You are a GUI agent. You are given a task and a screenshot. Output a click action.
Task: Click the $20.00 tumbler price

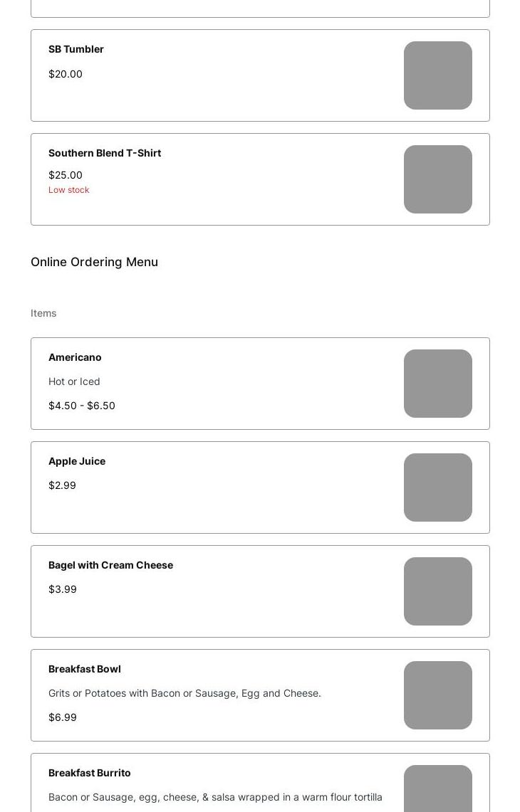coord(66,74)
